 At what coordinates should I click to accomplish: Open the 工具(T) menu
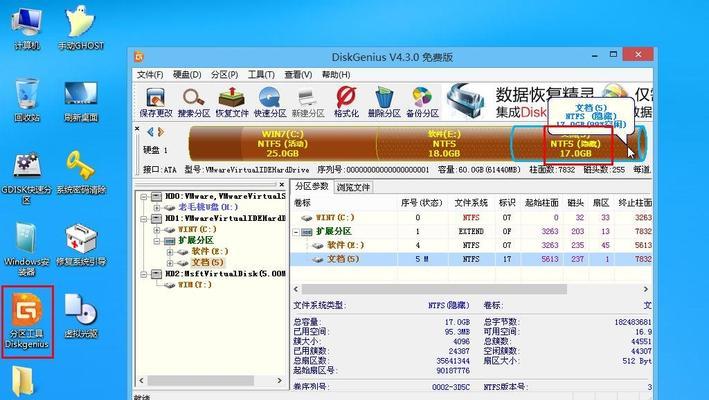pos(261,75)
